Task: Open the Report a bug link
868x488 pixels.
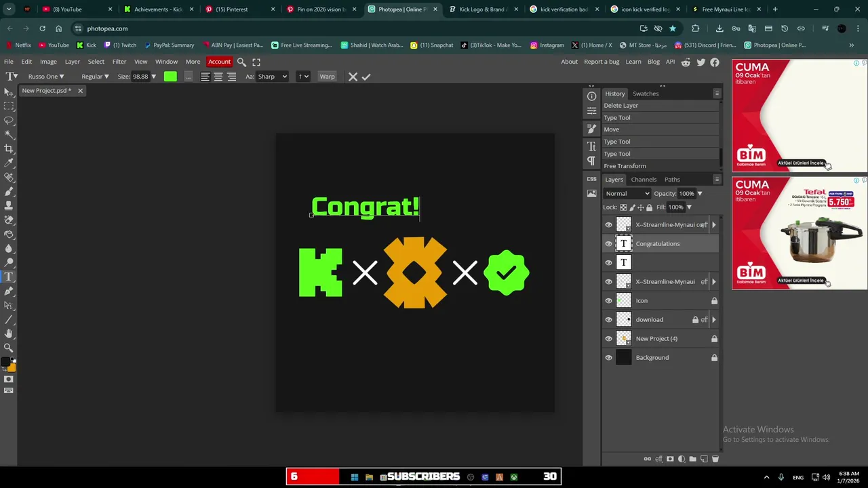Action: point(601,62)
